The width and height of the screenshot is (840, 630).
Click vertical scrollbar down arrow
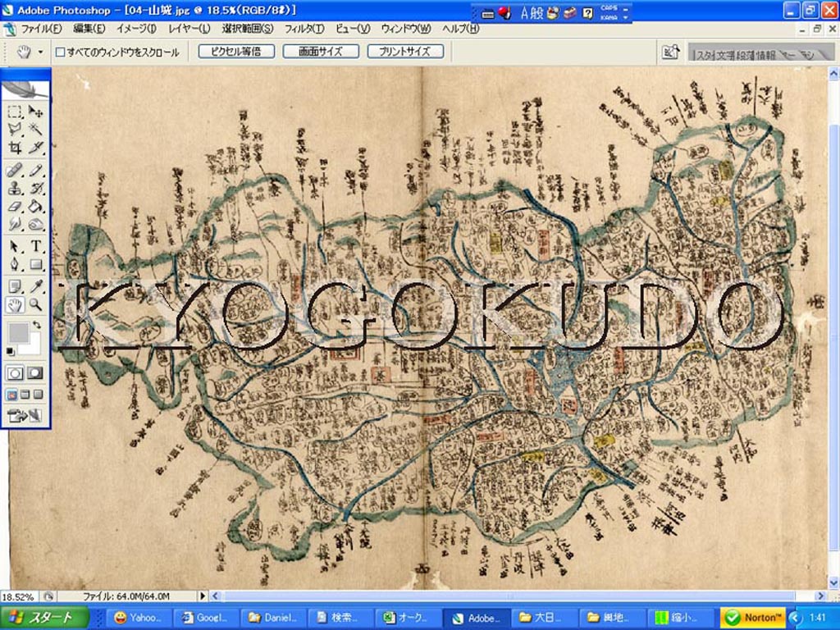coord(833,582)
